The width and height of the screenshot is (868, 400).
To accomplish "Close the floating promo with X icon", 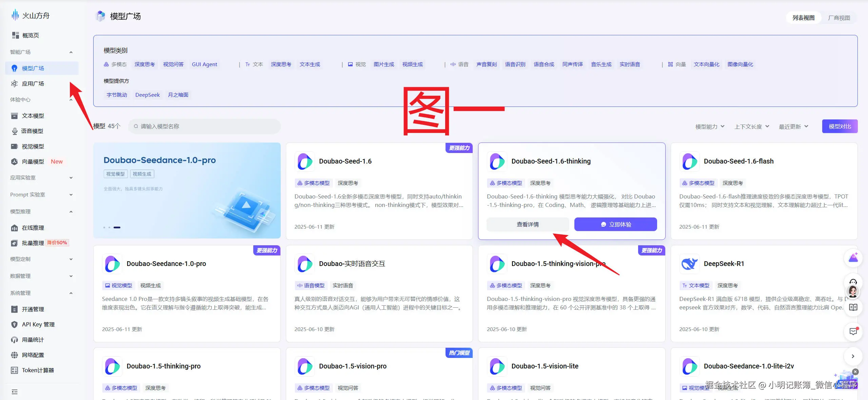I will coord(855,372).
